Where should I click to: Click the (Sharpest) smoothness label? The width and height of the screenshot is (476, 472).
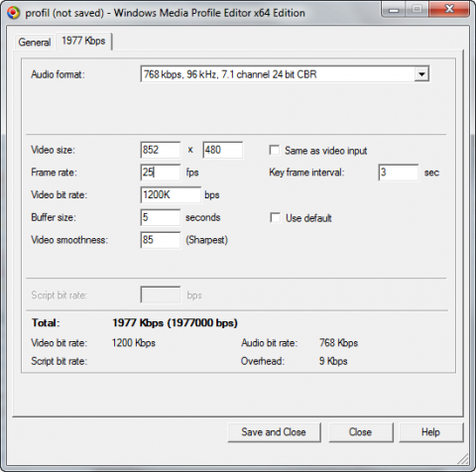pos(207,240)
